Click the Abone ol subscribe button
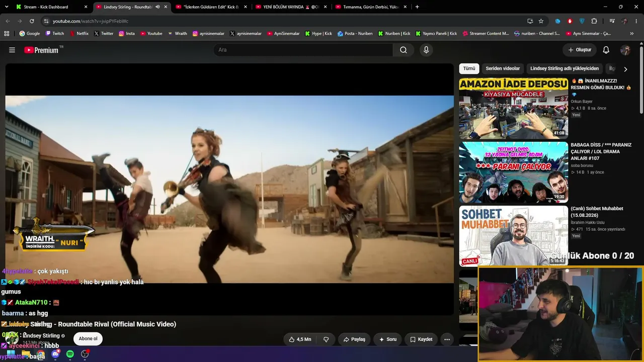The image size is (644, 362). click(88, 339)
